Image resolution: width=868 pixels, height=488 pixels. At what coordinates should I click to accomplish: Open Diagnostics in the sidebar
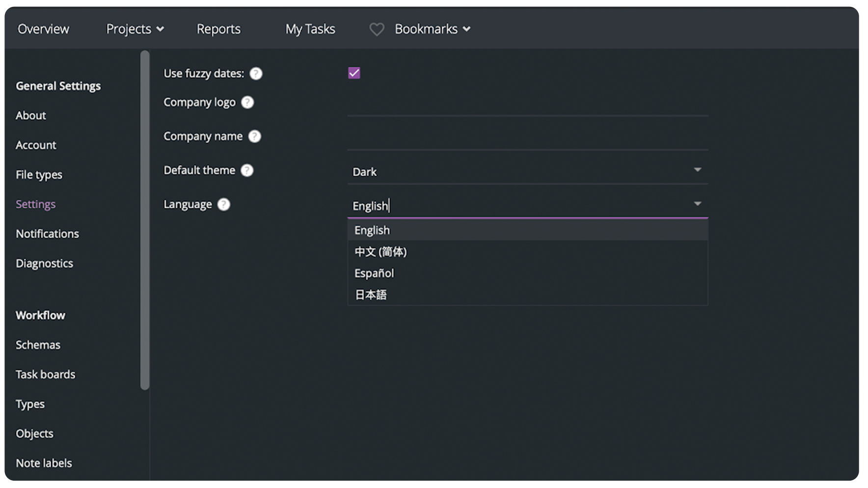[44, 264]
